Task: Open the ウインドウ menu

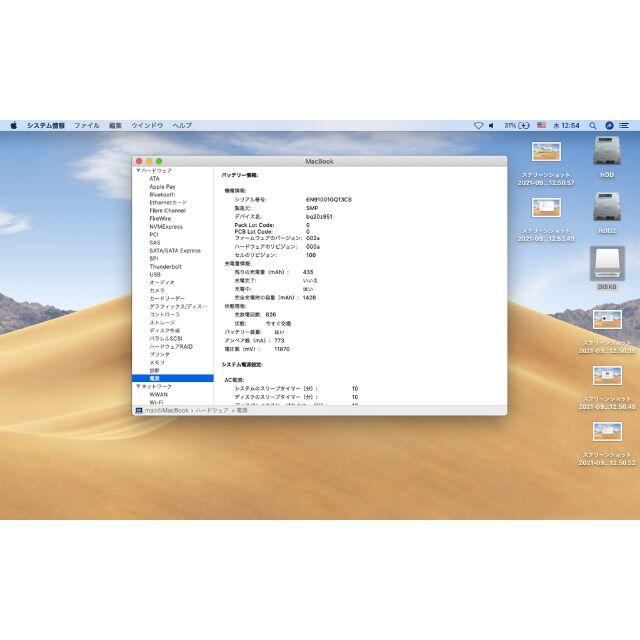Action: pyautogui.click(x=147, y=125)
